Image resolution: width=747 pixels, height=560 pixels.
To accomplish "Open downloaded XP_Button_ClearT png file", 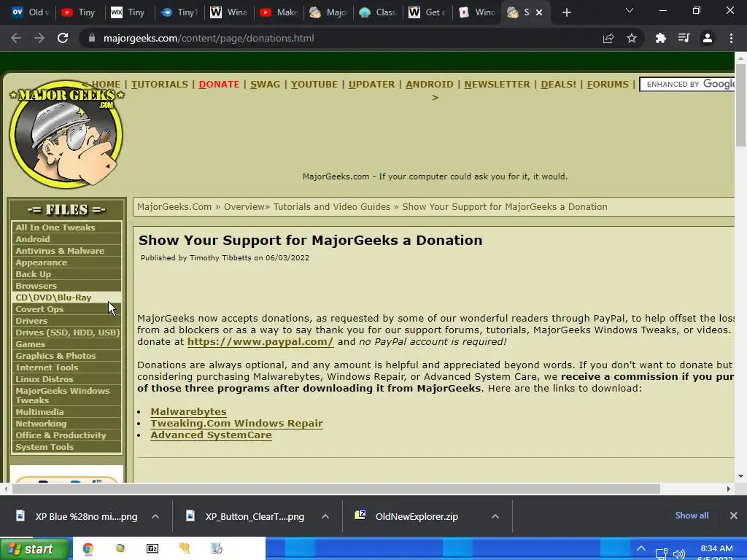I will [x=255, y=517].
